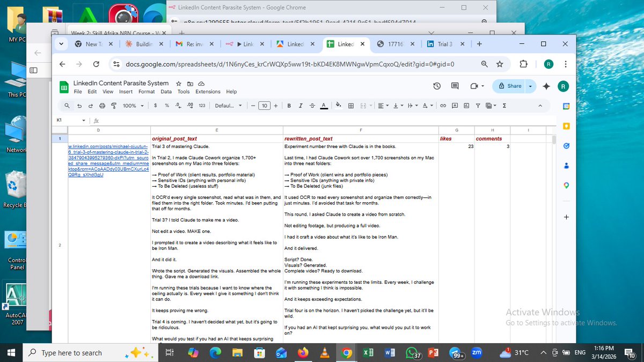Increase decimal places in toolbar
Viewport: 644px width, 362px height.
click(190, 106)
